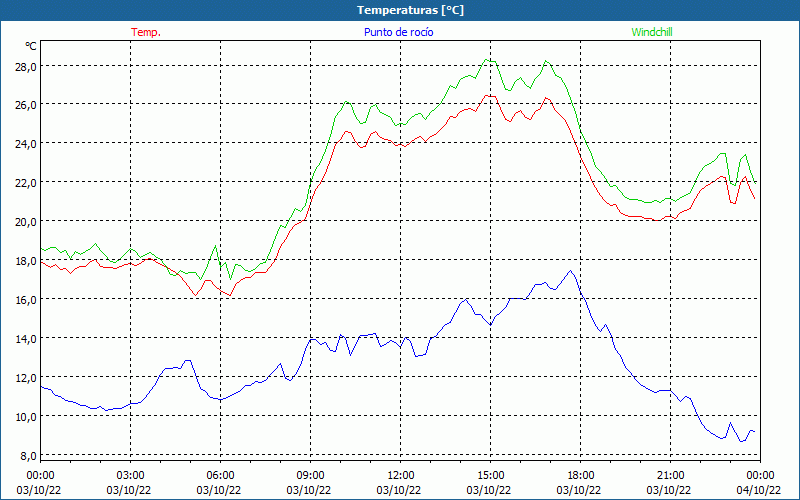Click the red temperature minimum near 06:20
Screen dimensions: 800x500
coord(230,295)
